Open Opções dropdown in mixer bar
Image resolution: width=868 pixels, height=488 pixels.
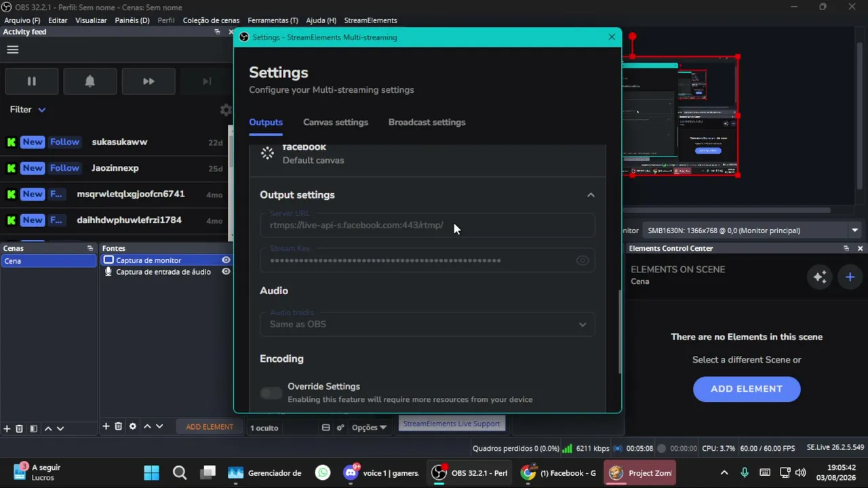(369, 428)
